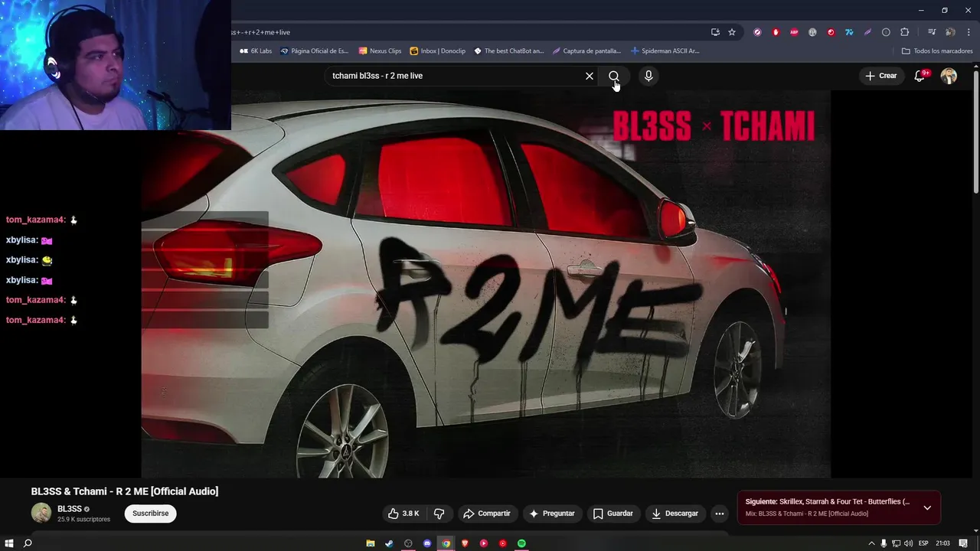
Task: Click the Descargar download button
Action: 675,514
